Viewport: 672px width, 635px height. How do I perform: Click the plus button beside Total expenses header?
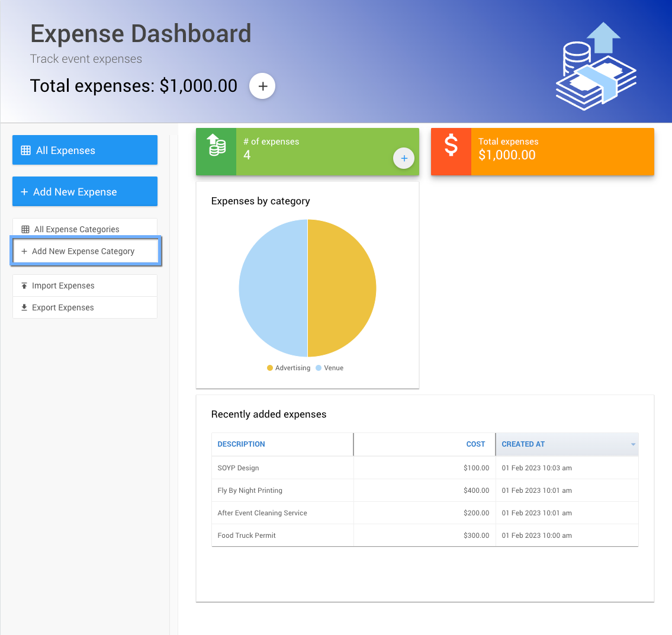[x=262, y=86]
